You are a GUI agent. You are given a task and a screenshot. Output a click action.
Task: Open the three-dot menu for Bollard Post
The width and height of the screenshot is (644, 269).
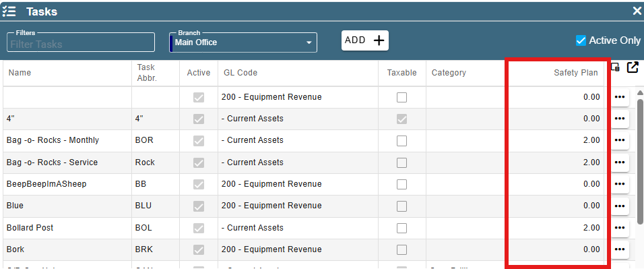[x=620, y=228]
